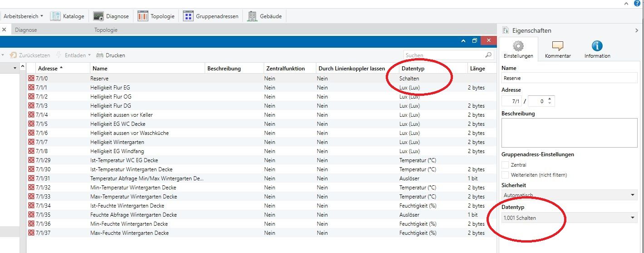The width and height of the screenshot is (644, 253).
Task: Open the help question mark icon
Action: [637, 3]
